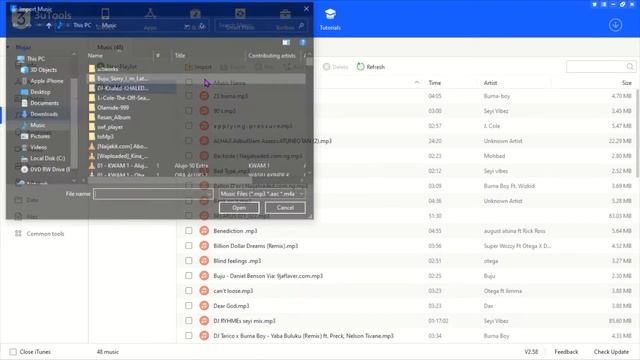Select the [Waploaded]_Kima audio file
Viewport: 640px width, 360px height.
pyautogui.click(x=122, y=156)
